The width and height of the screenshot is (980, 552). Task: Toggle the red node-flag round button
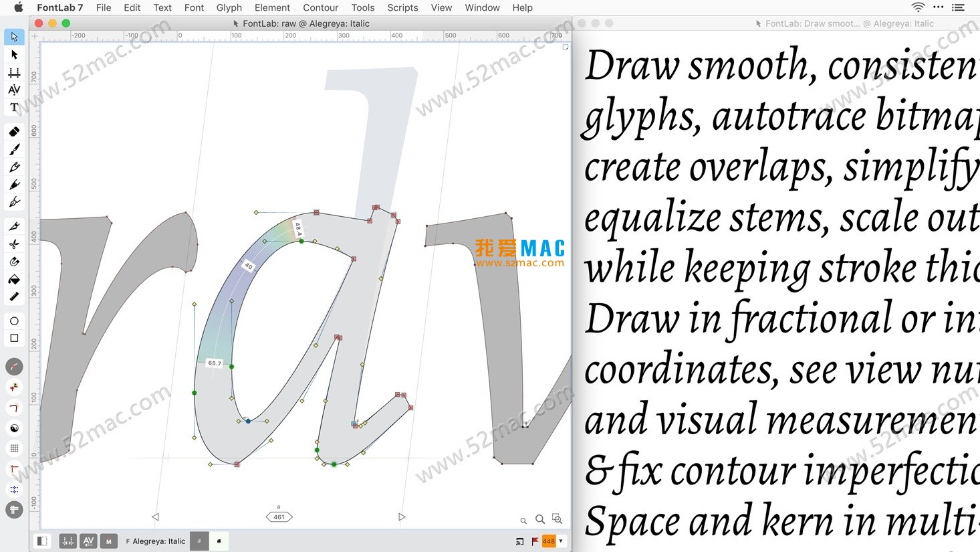pos(14,387)
